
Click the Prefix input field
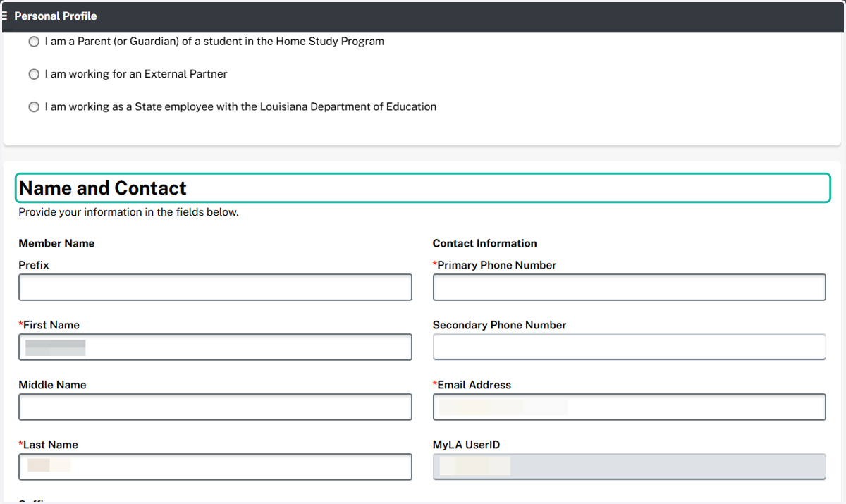(215, 288)
